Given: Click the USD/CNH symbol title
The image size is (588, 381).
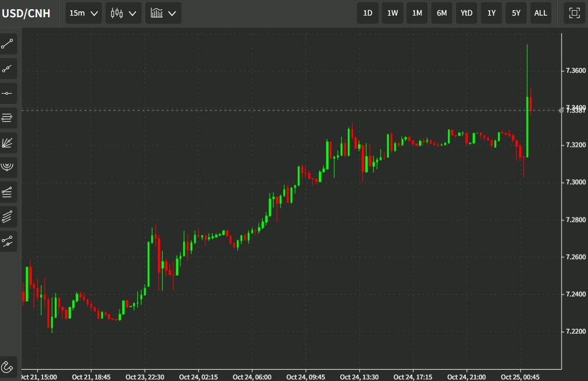Looking at the screenshot, I should pos(26,13).
